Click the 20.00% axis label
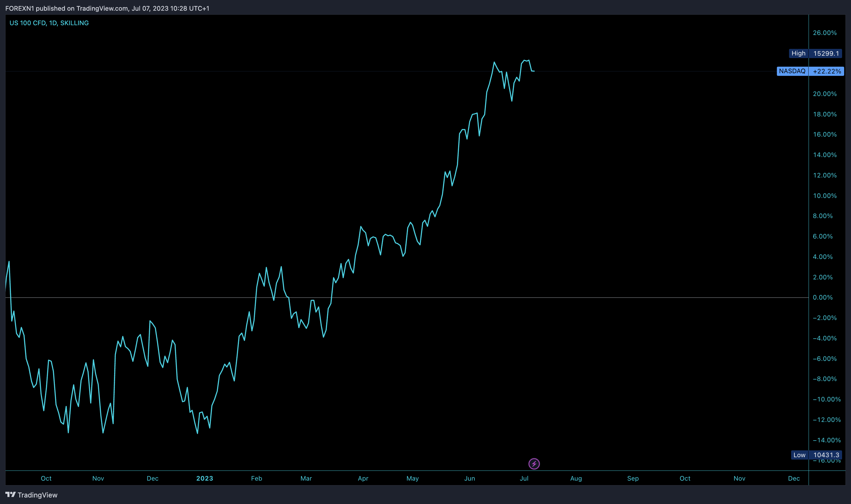This screenshot has width=851, height=504. [x=825, y=94]
